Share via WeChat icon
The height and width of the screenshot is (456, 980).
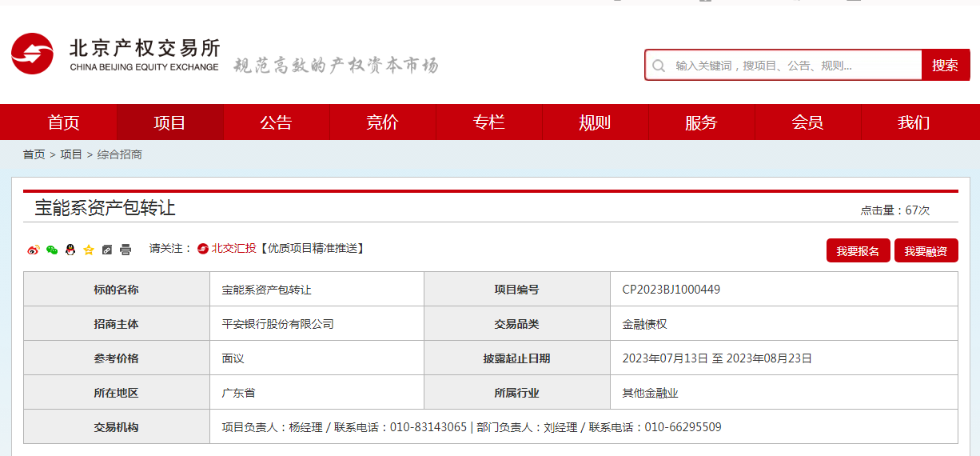[52, 250]
